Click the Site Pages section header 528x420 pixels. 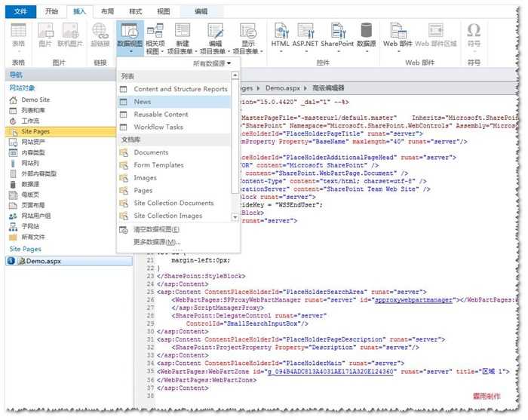(x=25, y=249)
